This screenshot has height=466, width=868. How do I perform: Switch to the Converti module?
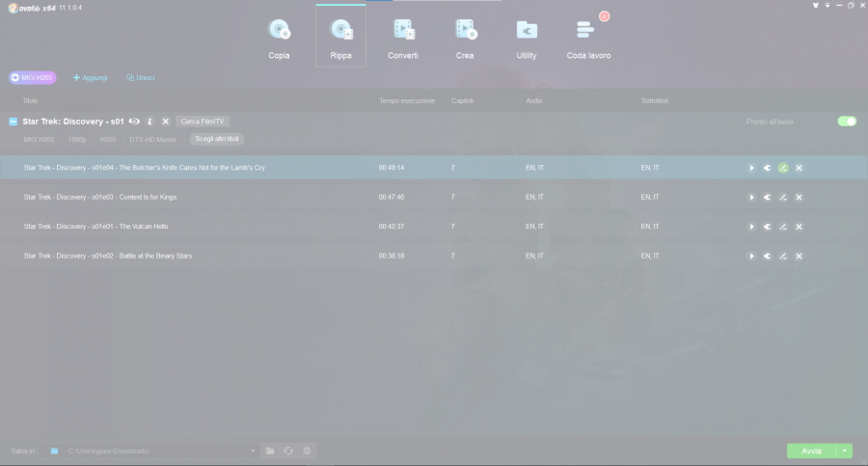(x=402, y=36)
